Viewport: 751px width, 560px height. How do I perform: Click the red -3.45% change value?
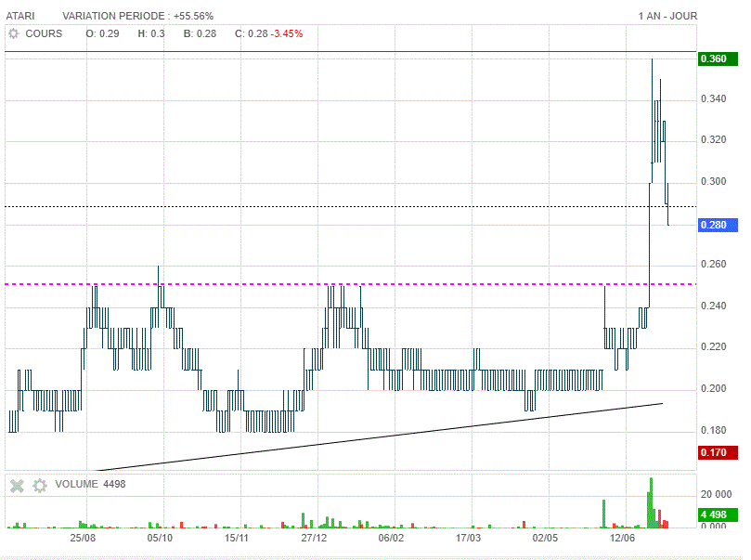click(287, 33)
